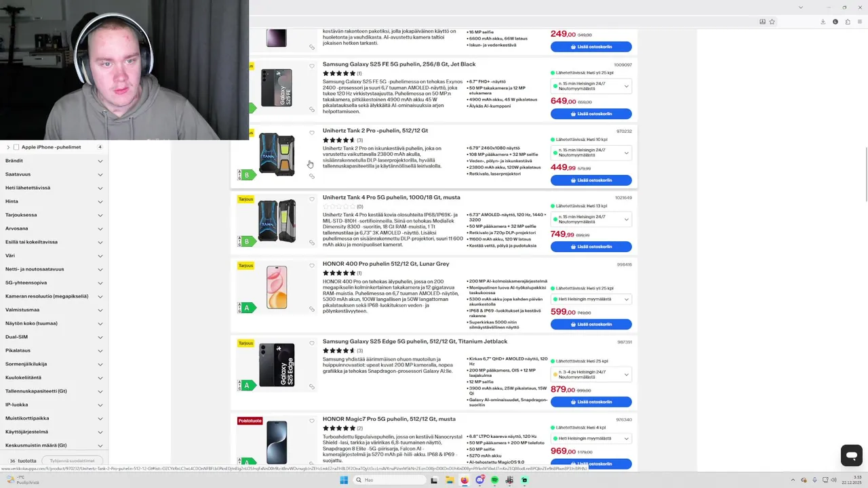Open the Windows Start menu

point(344,480)
